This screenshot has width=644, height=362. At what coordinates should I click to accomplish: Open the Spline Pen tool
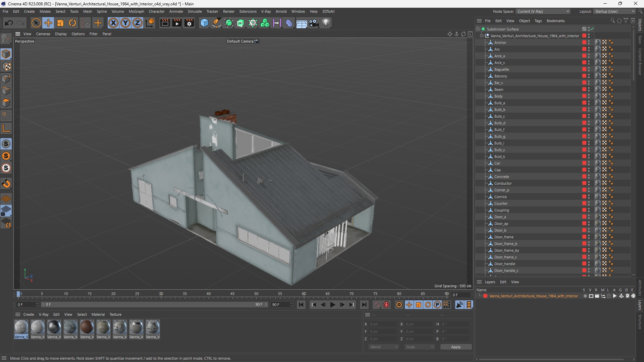point(217,23)
